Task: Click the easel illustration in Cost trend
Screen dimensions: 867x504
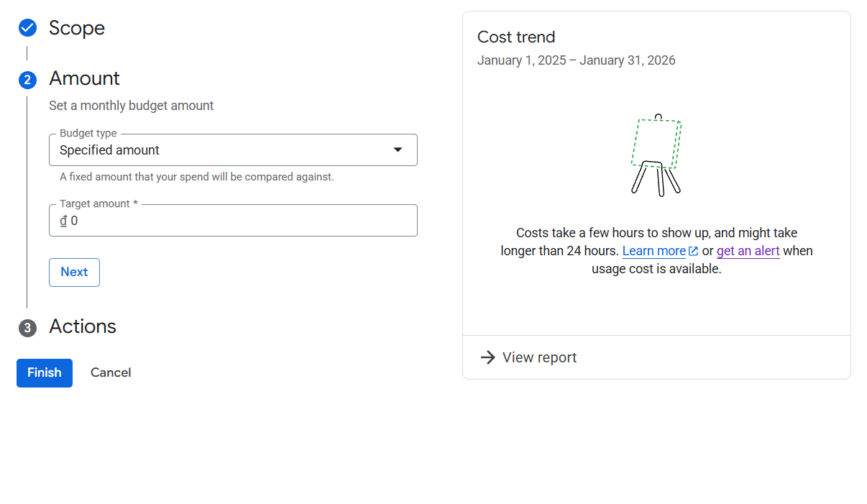Action: tap(656, 155)
